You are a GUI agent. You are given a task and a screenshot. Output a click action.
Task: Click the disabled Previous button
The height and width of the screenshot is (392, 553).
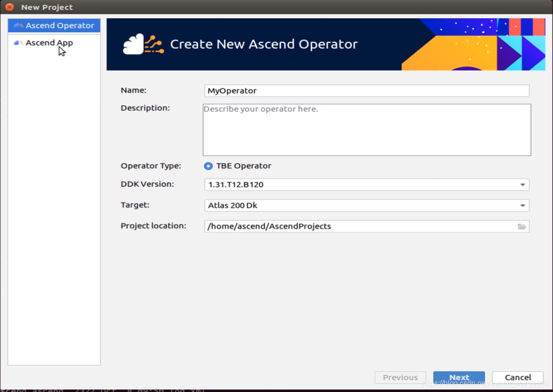pos(400,378)
